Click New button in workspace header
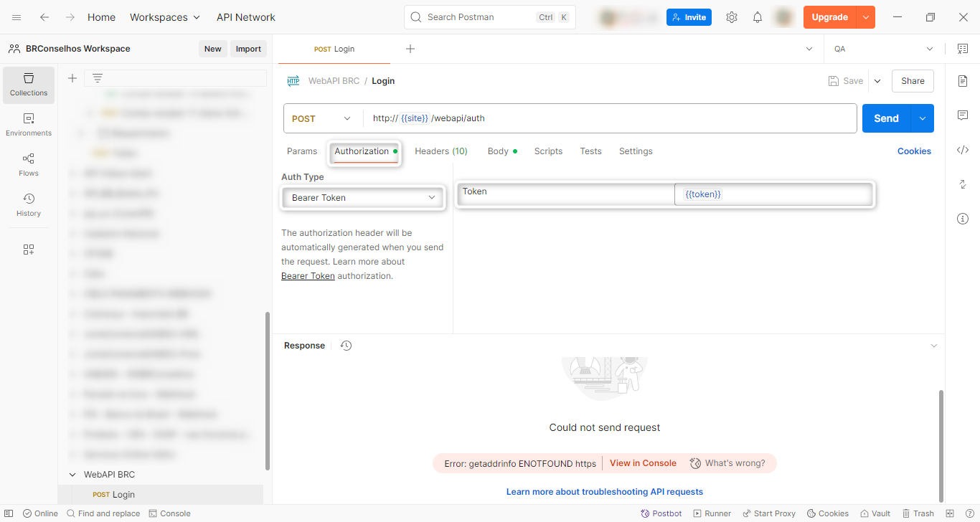The width and height of the screenshot is (980, 522). coord(213,49)
